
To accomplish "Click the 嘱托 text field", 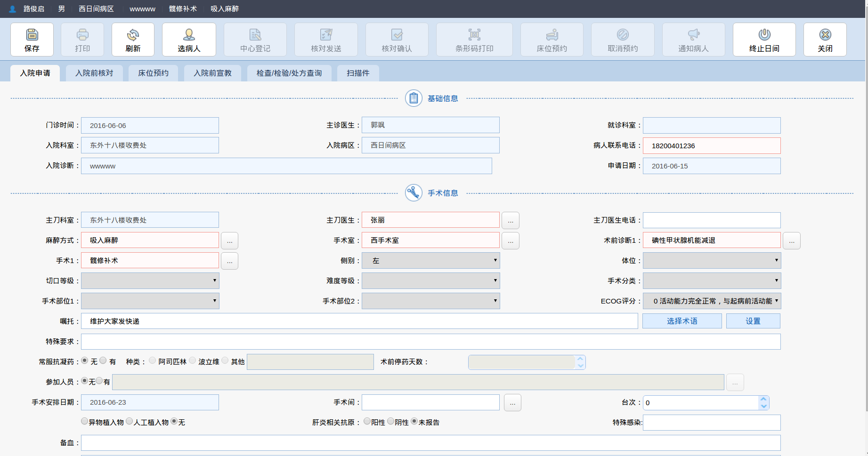I will (x=360, y=321).
